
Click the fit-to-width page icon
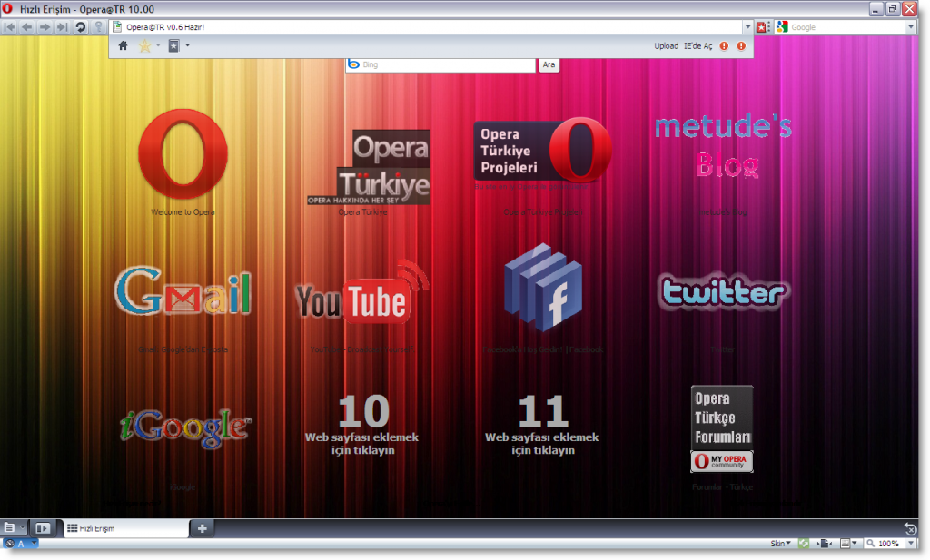[x=825, y=544]
